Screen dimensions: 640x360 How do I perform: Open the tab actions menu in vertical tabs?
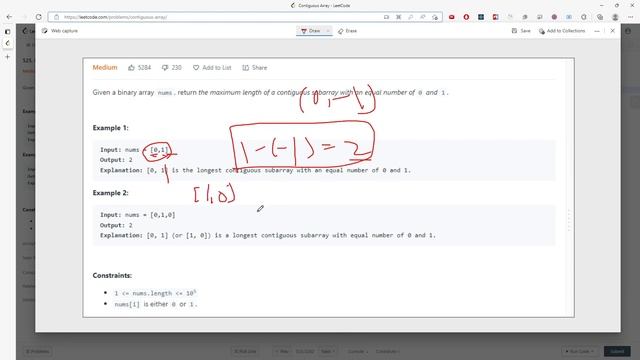click(7, 31)
